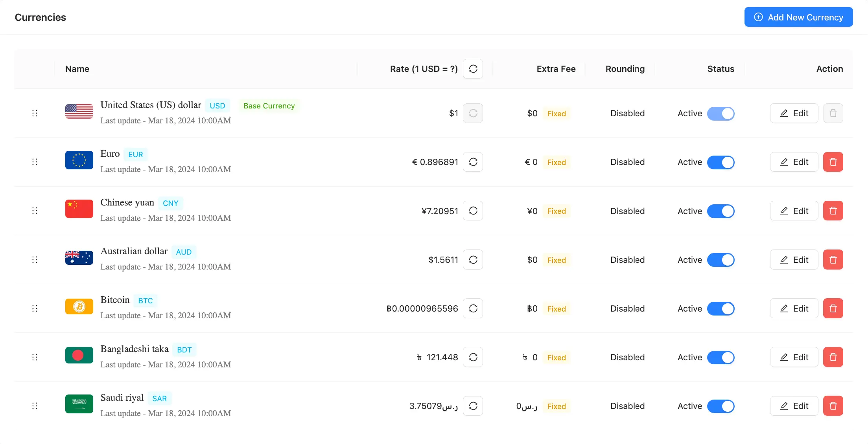Delete the Australian dollar currency
The width and height of the screenshot is (868, 444).
(833, 260)
